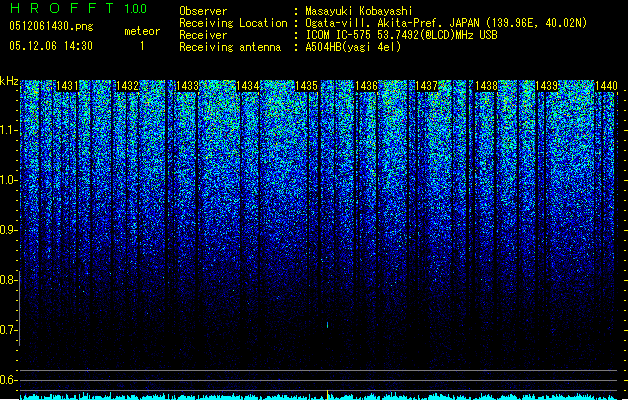Click the A504HB(yagi 4el) antenna text
Viewport: 629px width, 400px height.
coord(353,47)
